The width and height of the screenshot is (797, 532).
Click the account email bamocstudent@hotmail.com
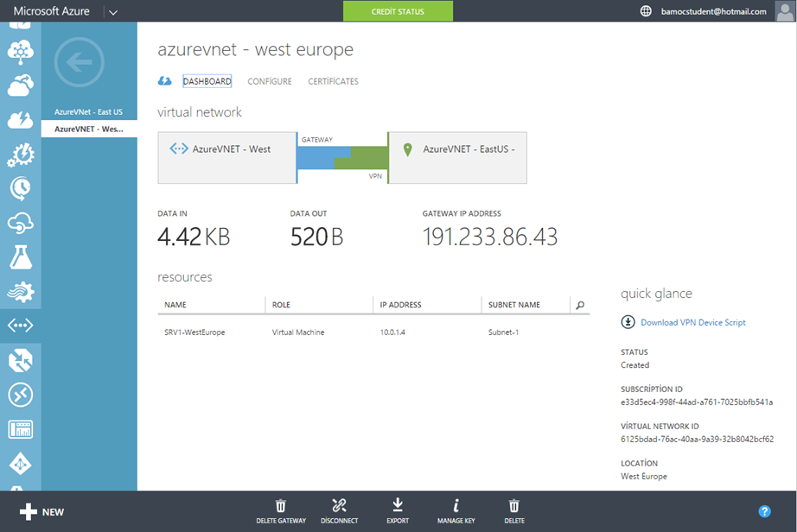coord(713,11)
